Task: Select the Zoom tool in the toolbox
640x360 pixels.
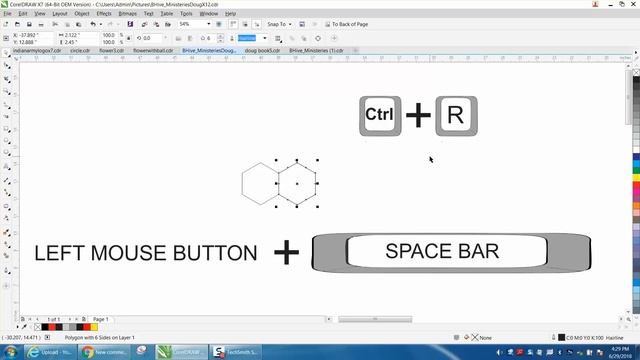Action: point(6,91)
